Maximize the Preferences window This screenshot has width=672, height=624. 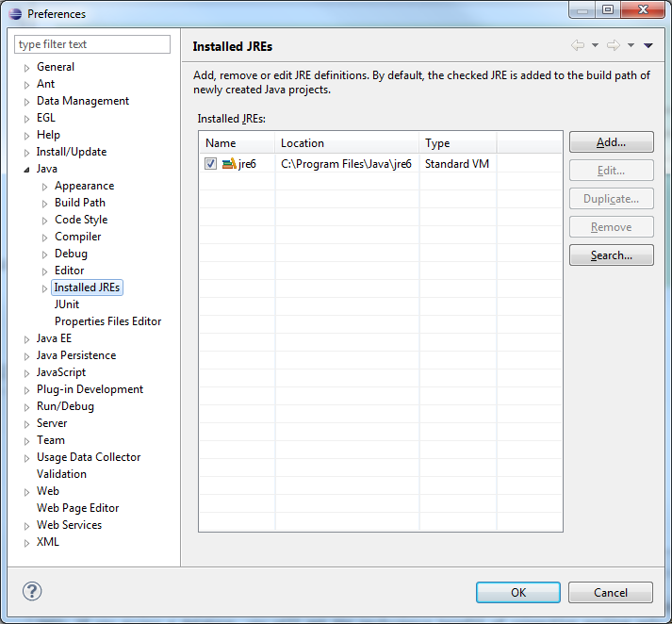tap(608, 9)
